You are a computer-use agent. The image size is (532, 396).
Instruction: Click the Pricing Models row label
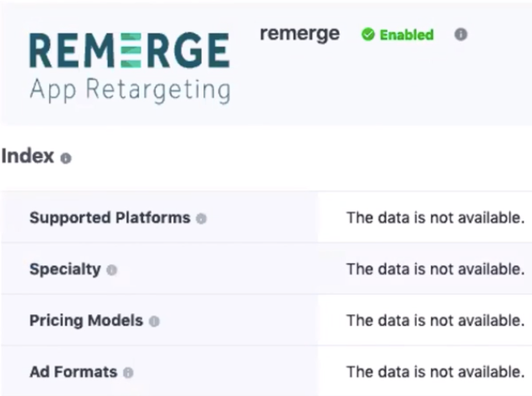coord(86,321)
